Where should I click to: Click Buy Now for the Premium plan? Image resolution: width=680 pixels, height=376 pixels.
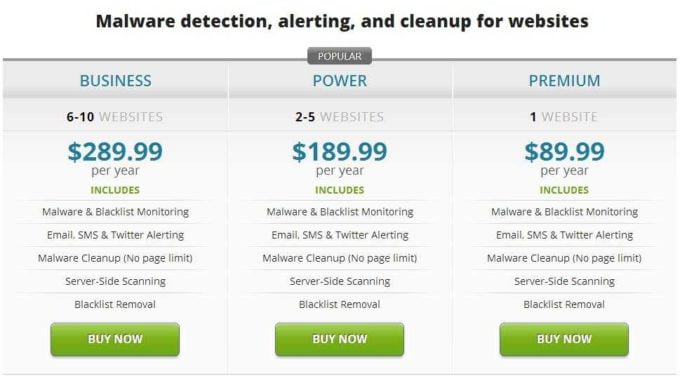coord(564,339)
